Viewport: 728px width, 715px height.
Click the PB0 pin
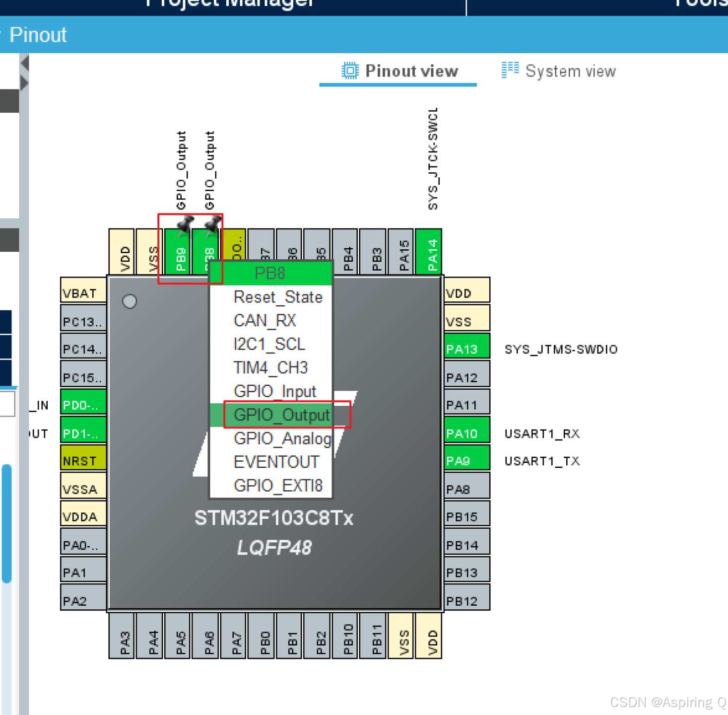[x=261, y=636]
